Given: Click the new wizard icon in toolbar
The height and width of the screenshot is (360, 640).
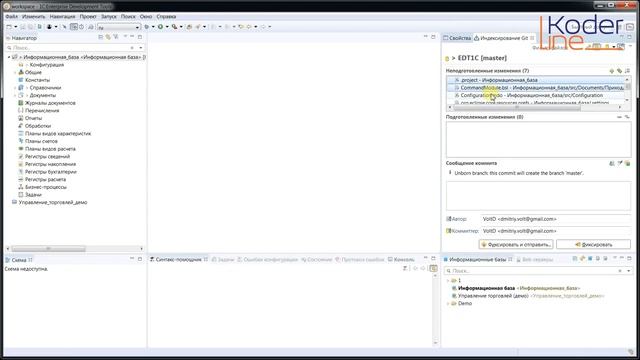Looking at the screenshot, I should (x=9, y=27).
